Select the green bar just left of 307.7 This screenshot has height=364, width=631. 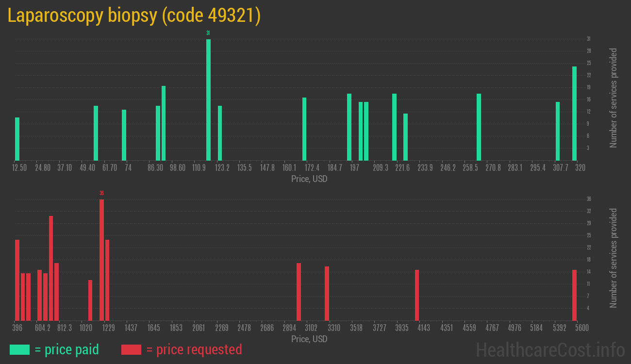click(558, 131)
